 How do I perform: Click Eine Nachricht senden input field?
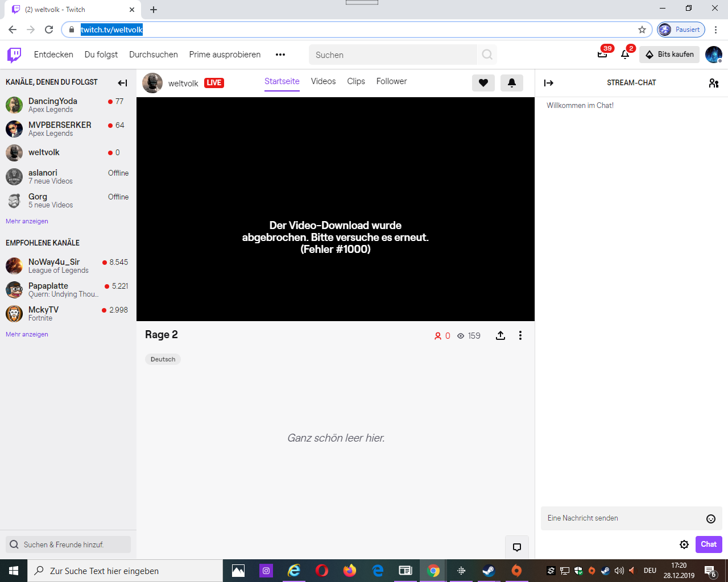click(x=631, y=518)
